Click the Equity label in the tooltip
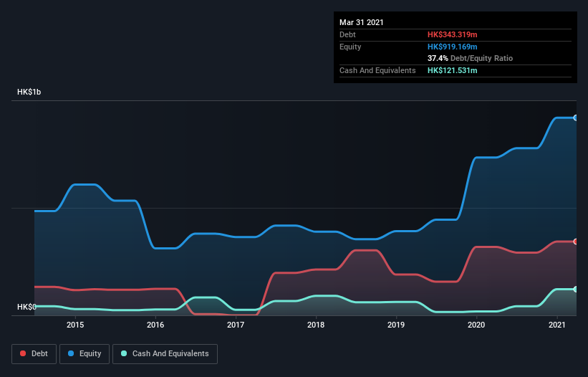The image size is (588, 377). pyautogui.click(x=350, y=47)
